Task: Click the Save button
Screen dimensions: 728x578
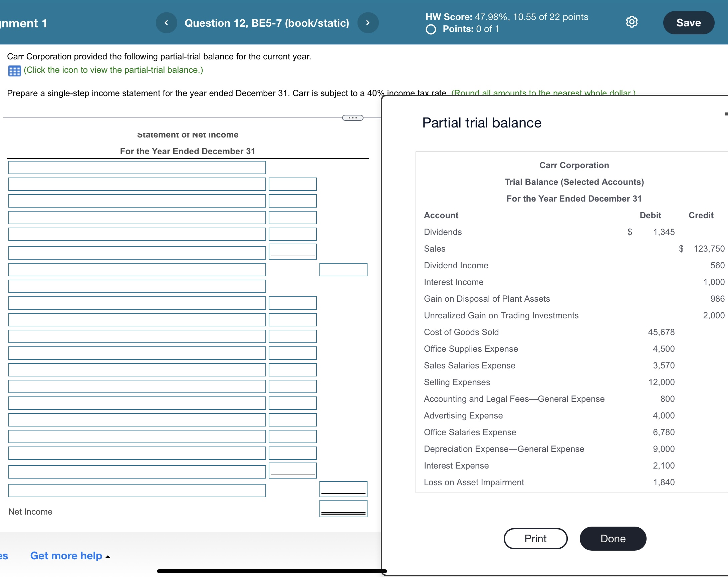Action: click(688, 23)
